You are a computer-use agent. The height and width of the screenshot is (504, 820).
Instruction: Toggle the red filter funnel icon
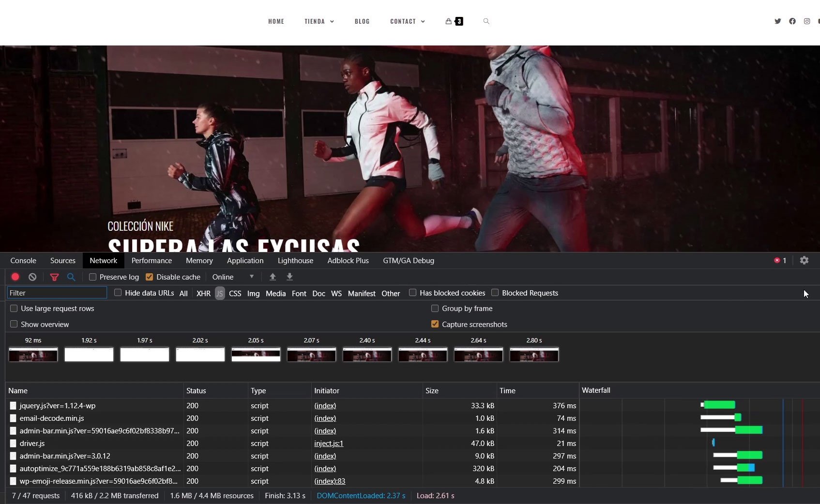pos(54,277)
